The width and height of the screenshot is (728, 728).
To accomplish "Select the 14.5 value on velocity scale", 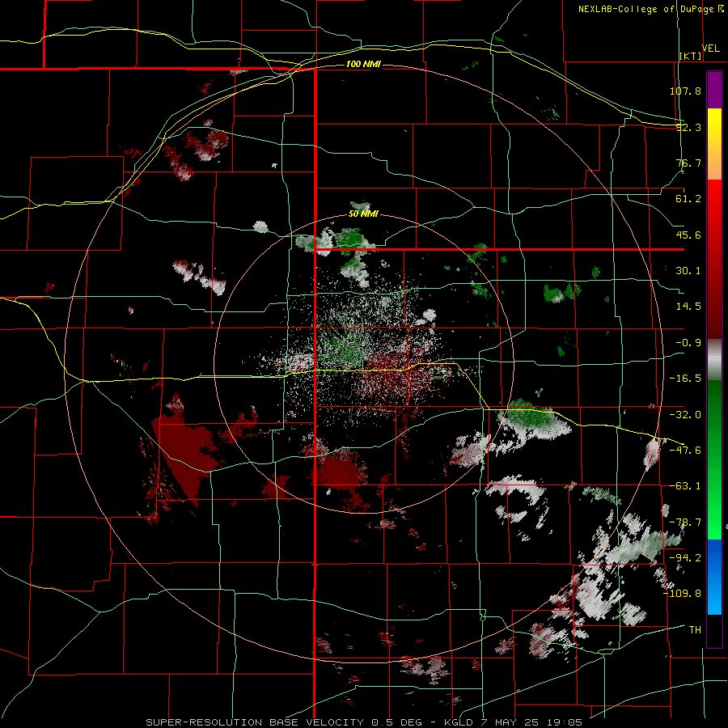I will [688, 307].
